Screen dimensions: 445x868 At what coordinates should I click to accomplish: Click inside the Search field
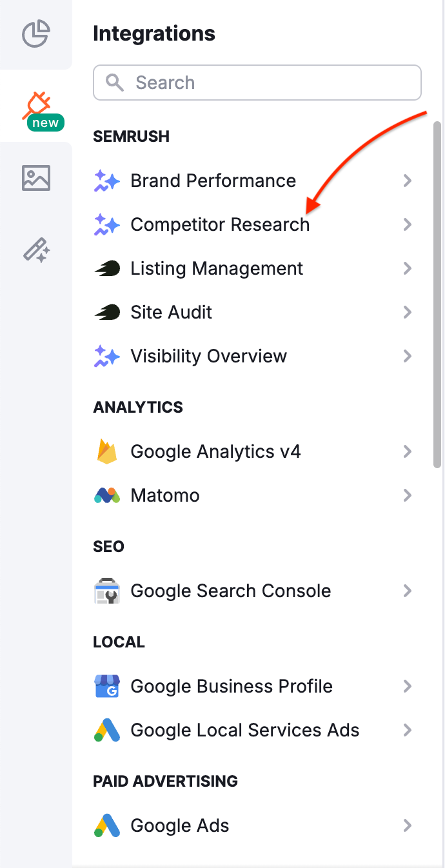[257, 83]
